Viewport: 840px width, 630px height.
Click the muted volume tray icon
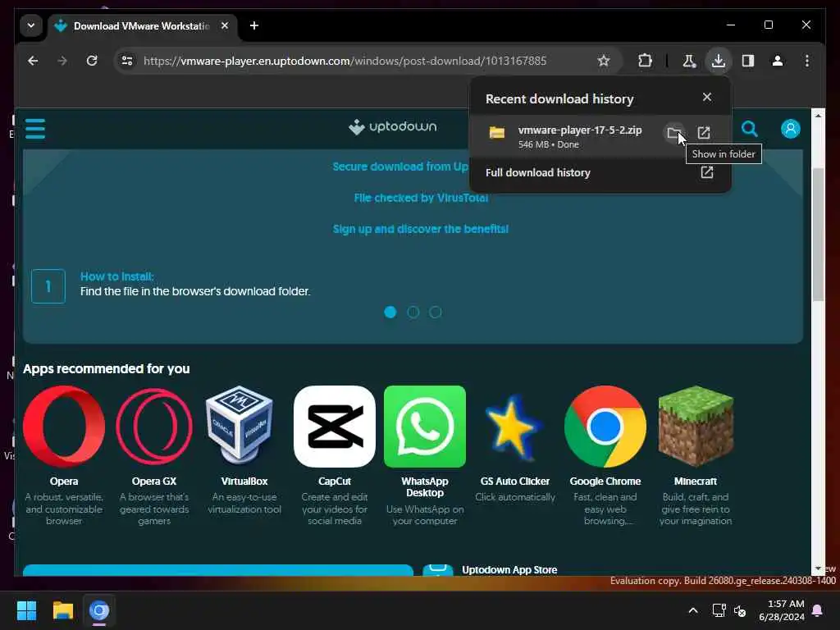[740, 610]
